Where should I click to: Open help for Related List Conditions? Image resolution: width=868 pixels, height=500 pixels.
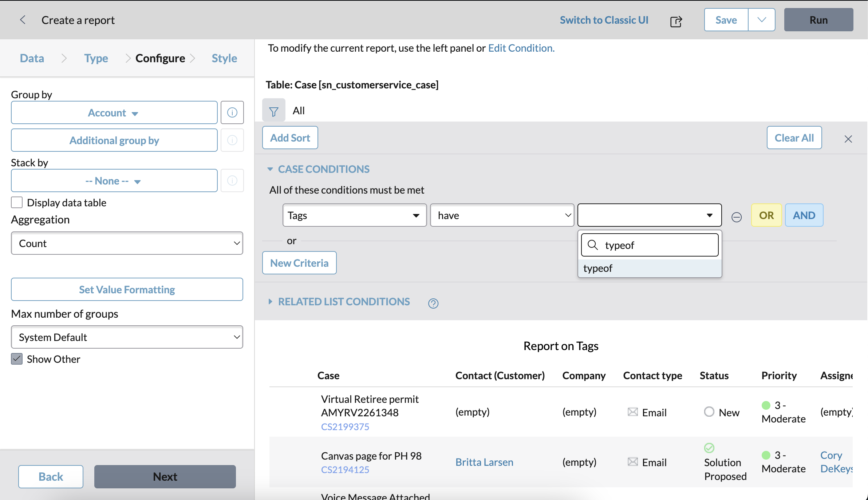tap(433, 303)
